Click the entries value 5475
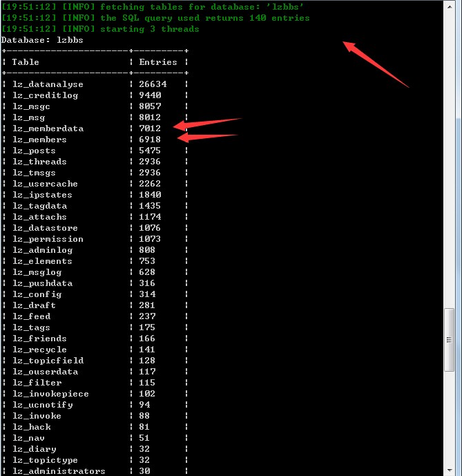 [150, 151]
